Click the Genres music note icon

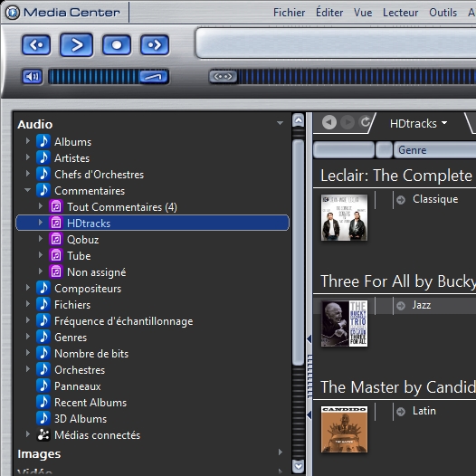pos(43,337)
